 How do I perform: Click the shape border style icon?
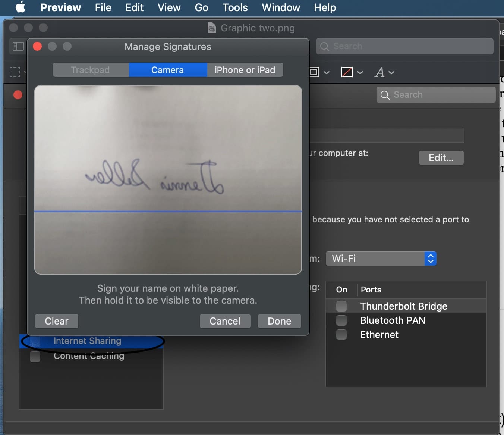click(315, 72)
